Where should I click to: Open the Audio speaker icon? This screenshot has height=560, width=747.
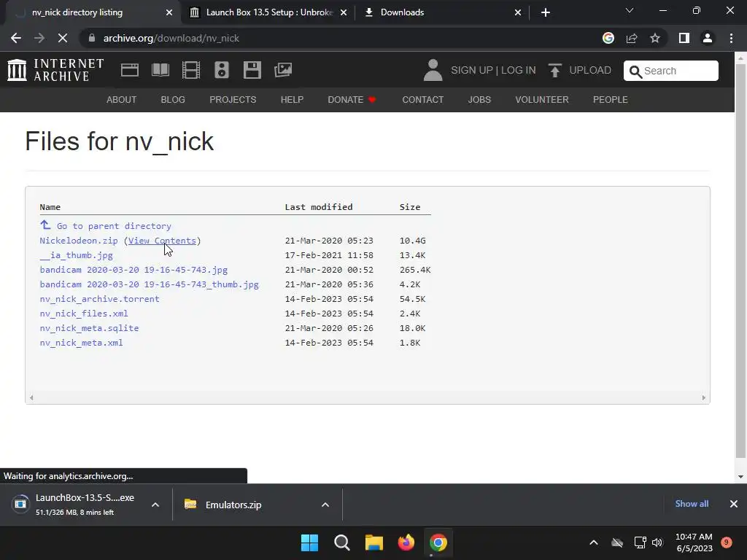pos(222,70)
